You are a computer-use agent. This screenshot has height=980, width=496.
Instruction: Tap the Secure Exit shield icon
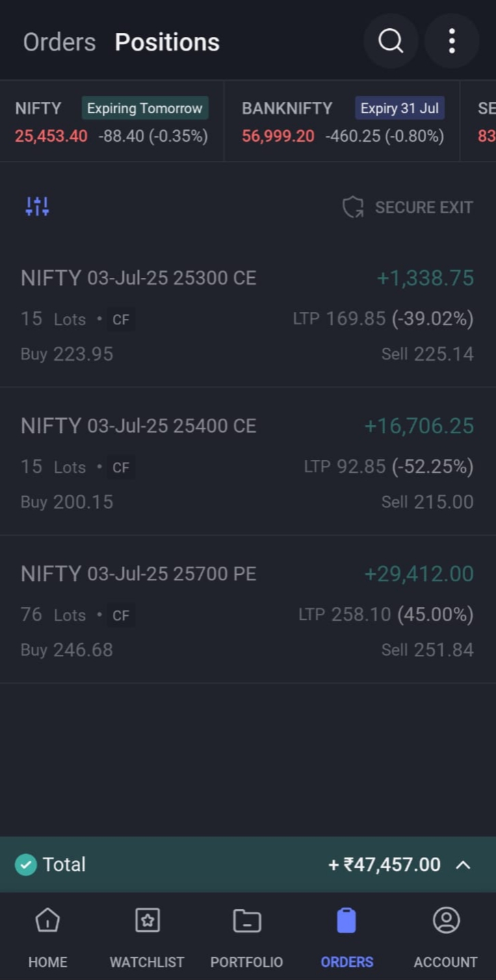click(353, 207)
